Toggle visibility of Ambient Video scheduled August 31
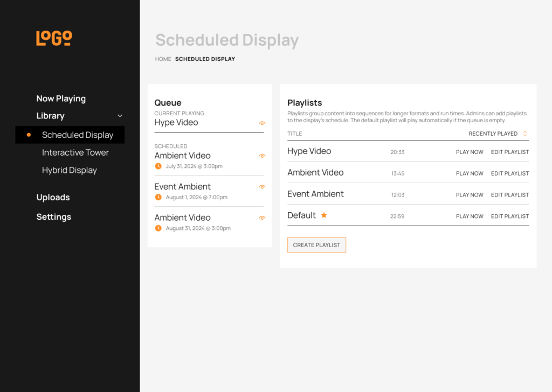The image size is (552, 392). (x=262, y=218)
